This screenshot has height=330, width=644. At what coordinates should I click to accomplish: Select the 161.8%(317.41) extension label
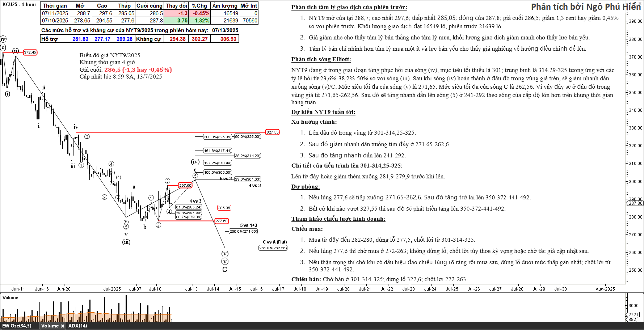217,151
